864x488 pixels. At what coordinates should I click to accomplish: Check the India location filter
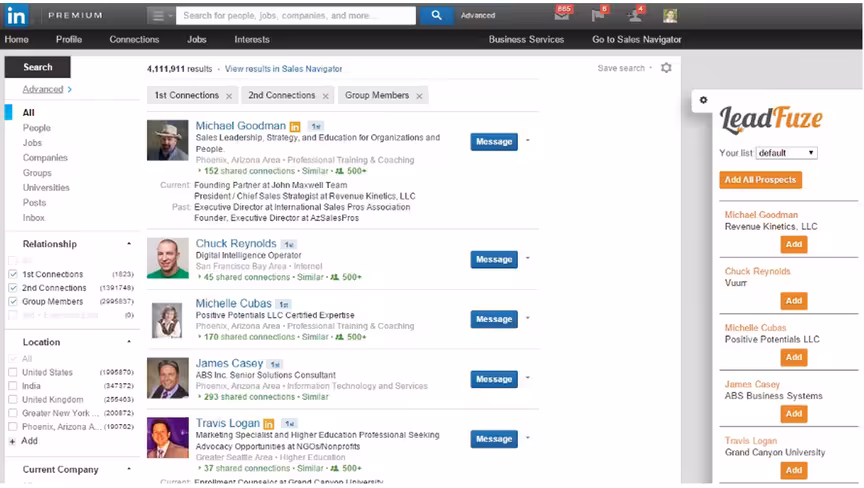pyautogui.click(x=13, y=386)
